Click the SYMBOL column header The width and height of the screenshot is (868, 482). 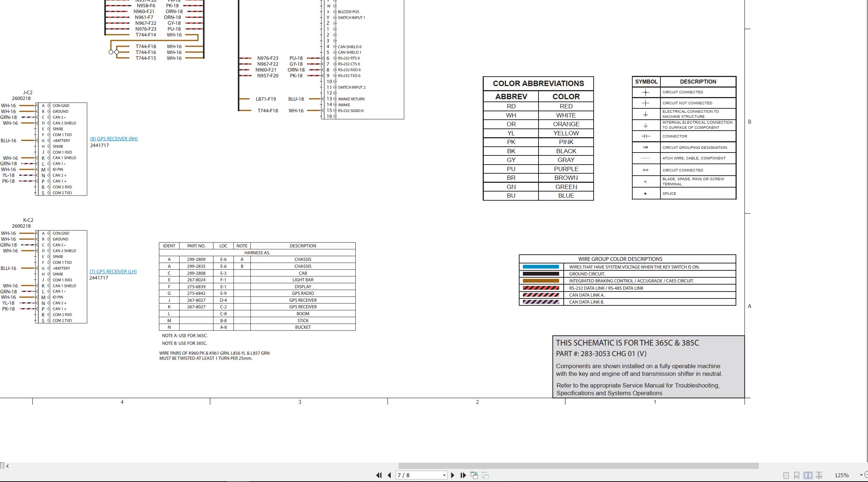[x=646, y=82]
